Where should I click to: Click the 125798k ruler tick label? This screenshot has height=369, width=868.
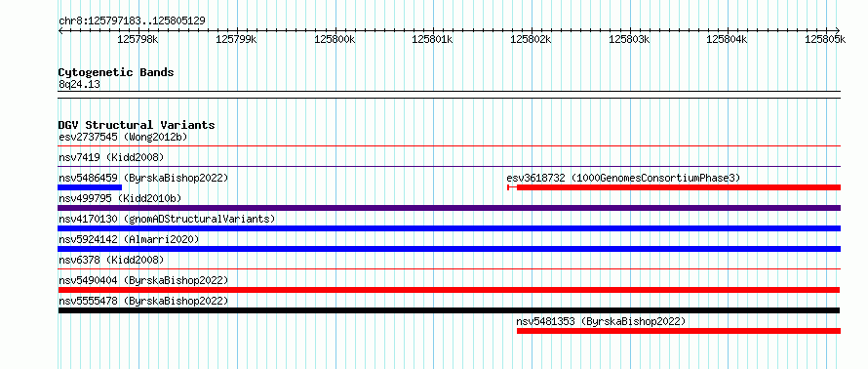click(138, 39)
